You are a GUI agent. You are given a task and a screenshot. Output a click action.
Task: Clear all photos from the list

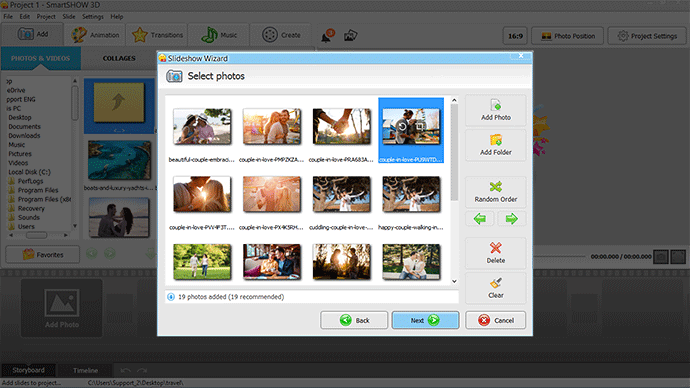(x=495, y=288)
